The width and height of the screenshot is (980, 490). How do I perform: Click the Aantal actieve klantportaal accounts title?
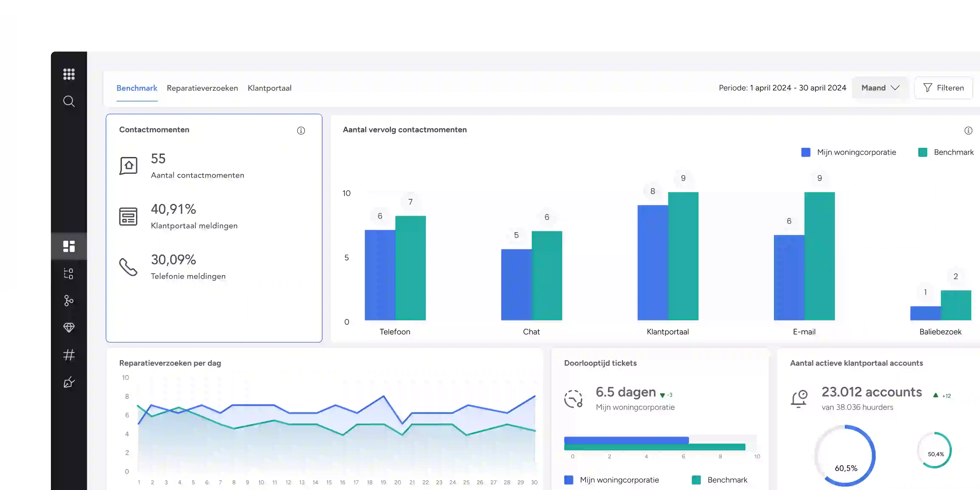tap(856, 363)
